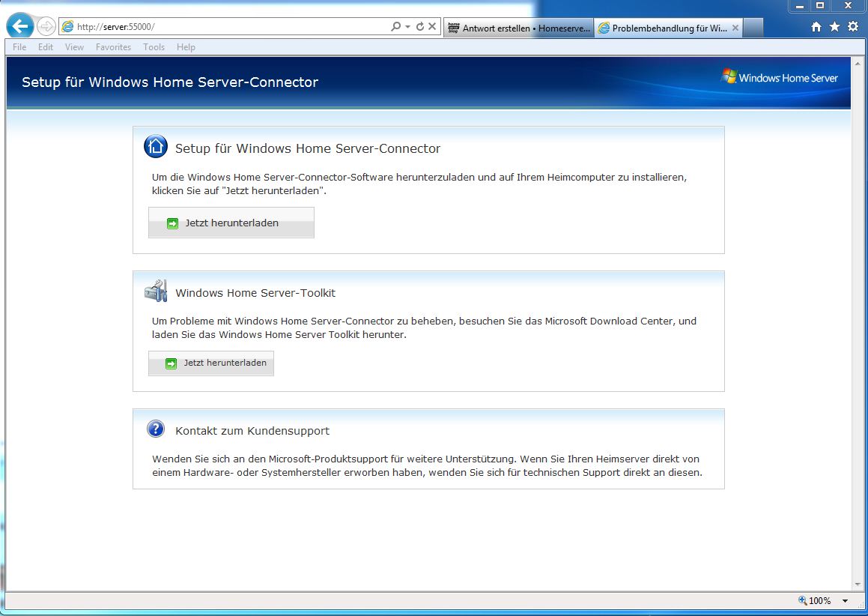Click the browser Forward arrow button
868x616 pixels.
pos(46,27)
